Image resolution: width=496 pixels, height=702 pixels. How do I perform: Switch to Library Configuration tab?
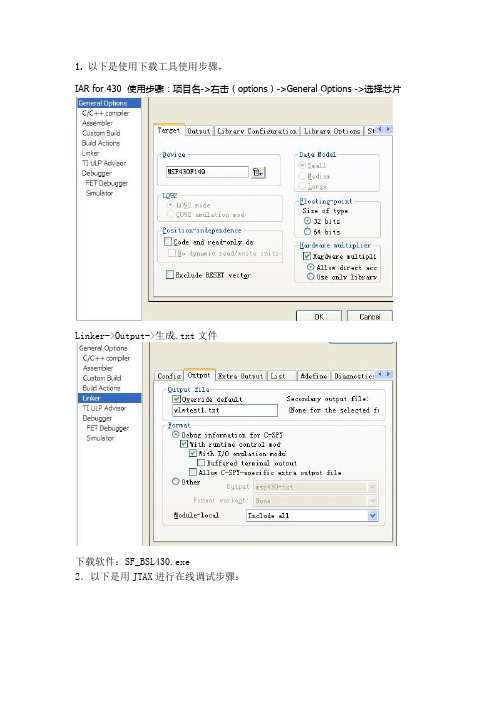pyautogui.click(x=257, y=131)
